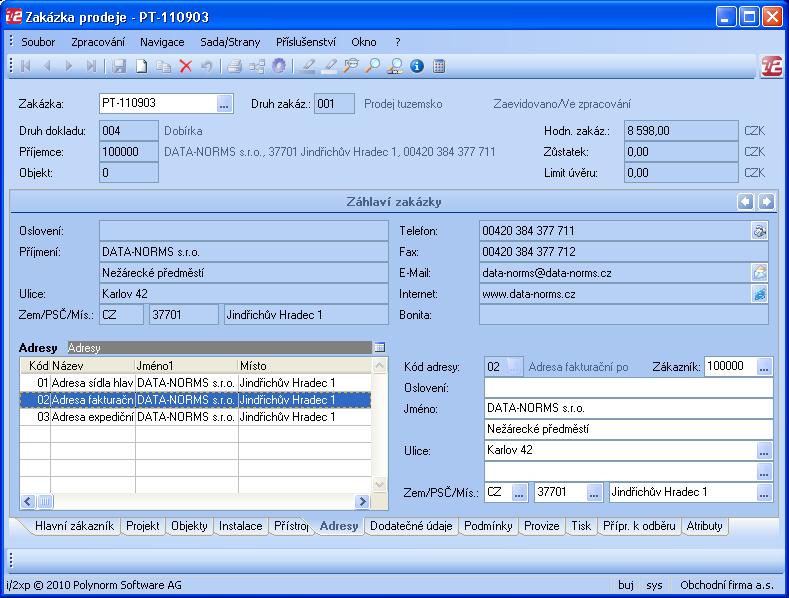Click the Místo column header
The height and width of the screenshot is (598, 789).
tap(304, 365)
